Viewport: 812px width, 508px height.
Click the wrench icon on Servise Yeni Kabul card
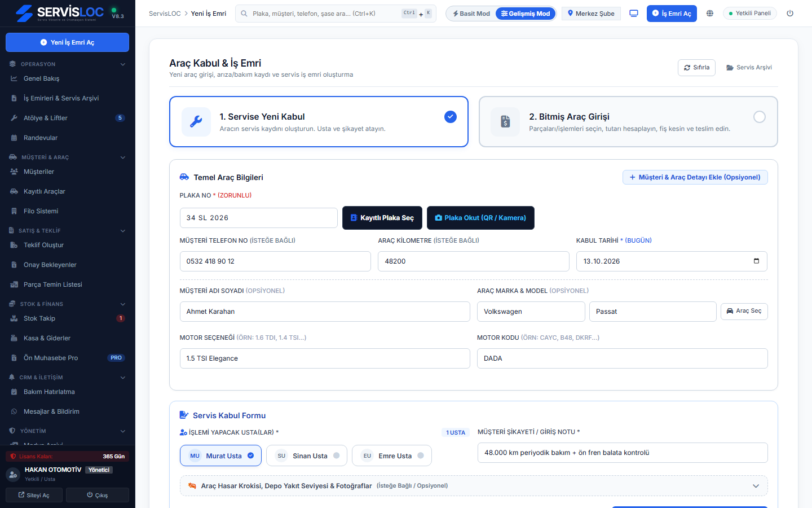(x=196, y=121)
